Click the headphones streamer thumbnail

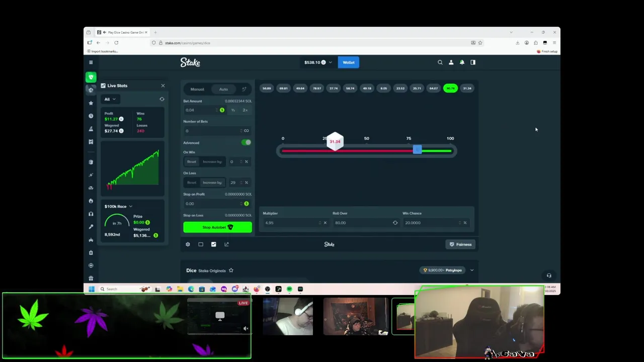coord(288,317)
